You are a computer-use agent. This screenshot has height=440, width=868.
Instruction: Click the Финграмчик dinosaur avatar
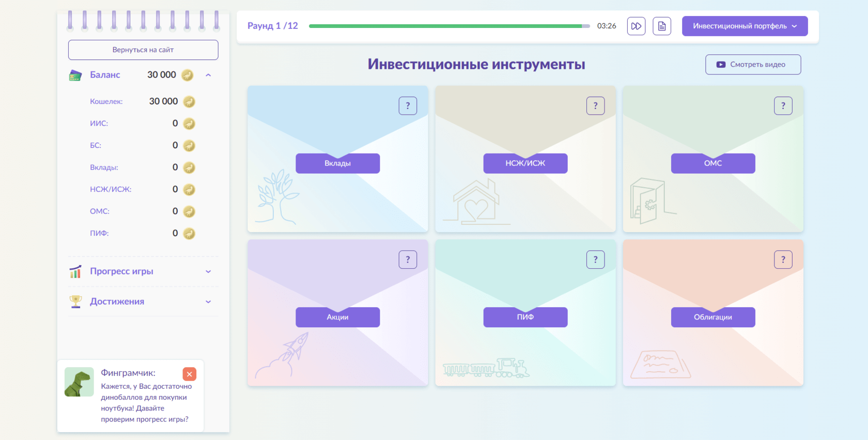tap(79, 382)
